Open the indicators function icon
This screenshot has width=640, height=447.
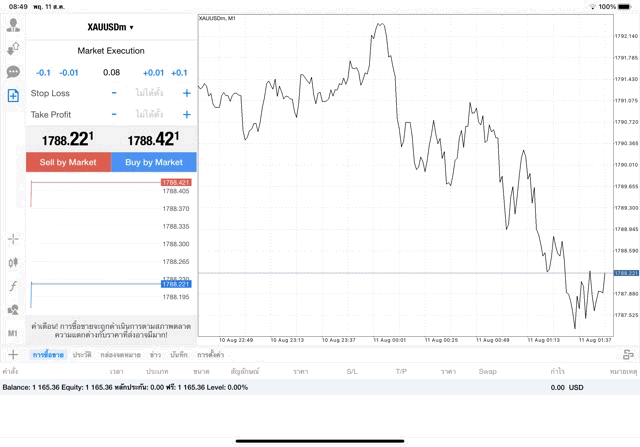point(13,286)
